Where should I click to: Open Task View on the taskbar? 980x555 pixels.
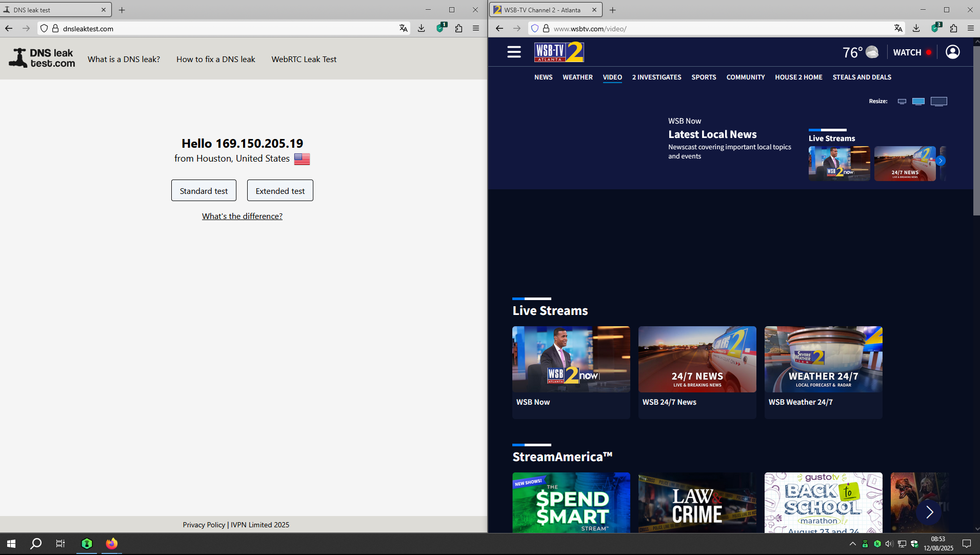click(x=61, y=544)
